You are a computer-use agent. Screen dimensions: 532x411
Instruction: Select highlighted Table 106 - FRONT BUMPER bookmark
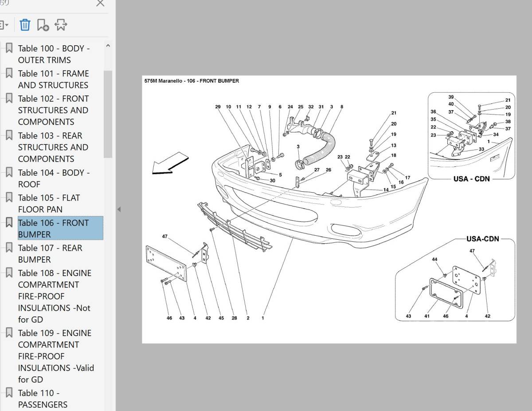tap(60, 228)
